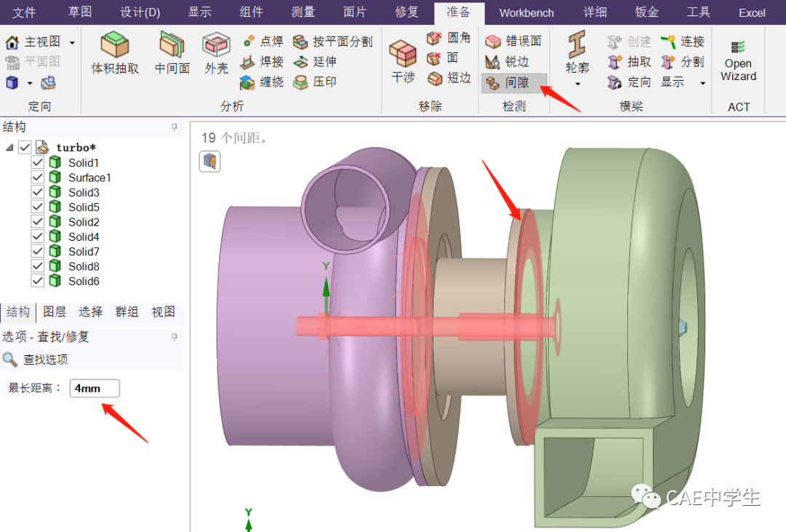Switch to the 修复 tab
The height and width of the screenshot is (532, 786).
[x=407, y=12]
